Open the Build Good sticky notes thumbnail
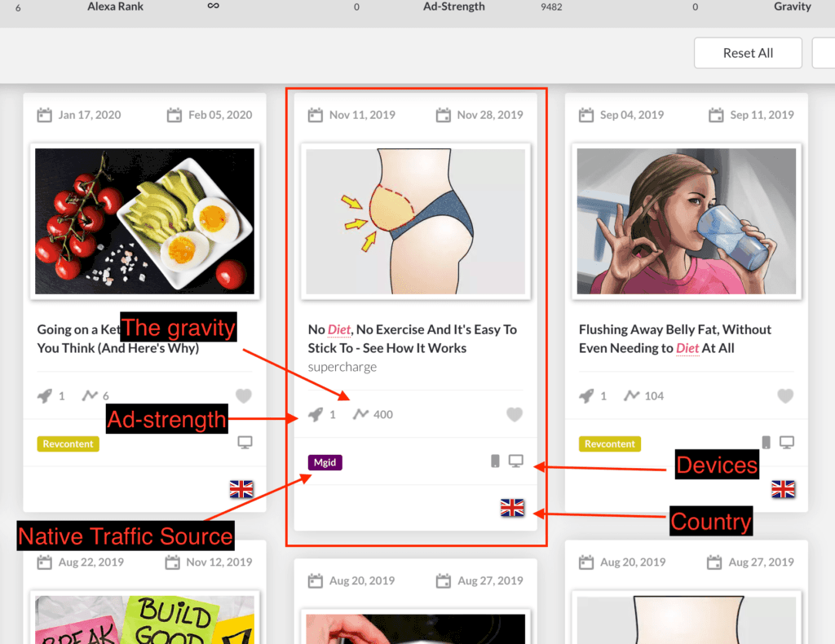 145,620
